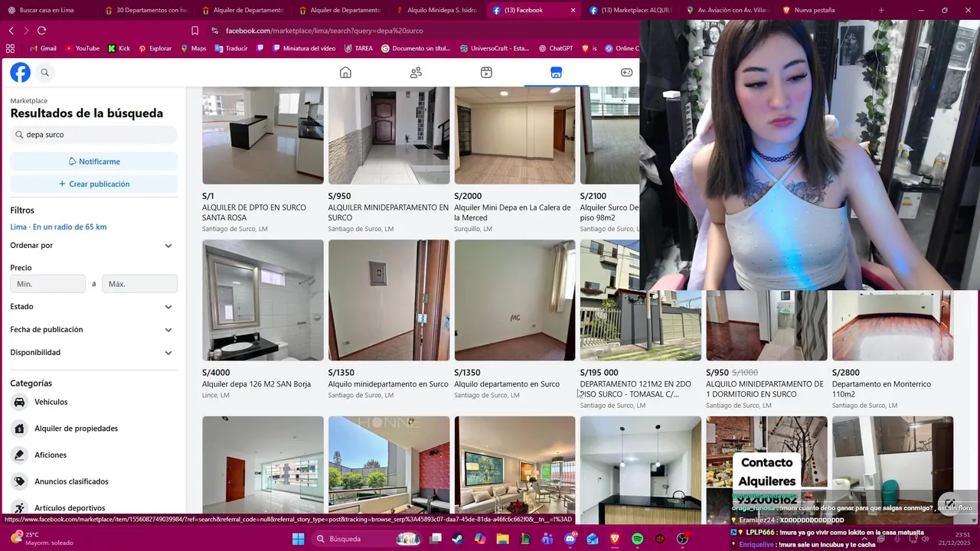Open a new browser tab
980x551 pixels.
click(881, 10)
